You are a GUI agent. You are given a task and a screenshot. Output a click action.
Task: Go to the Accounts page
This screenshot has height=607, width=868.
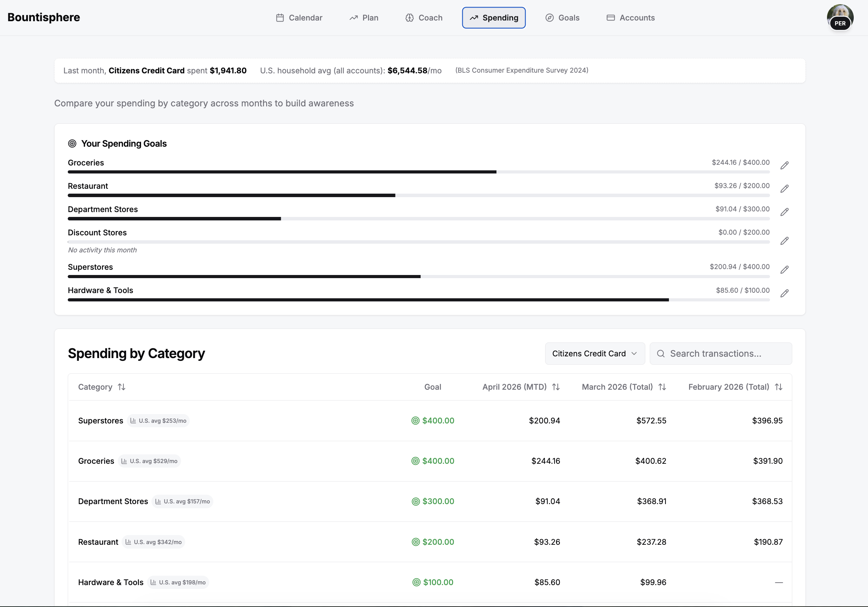(x=630, y=18)
